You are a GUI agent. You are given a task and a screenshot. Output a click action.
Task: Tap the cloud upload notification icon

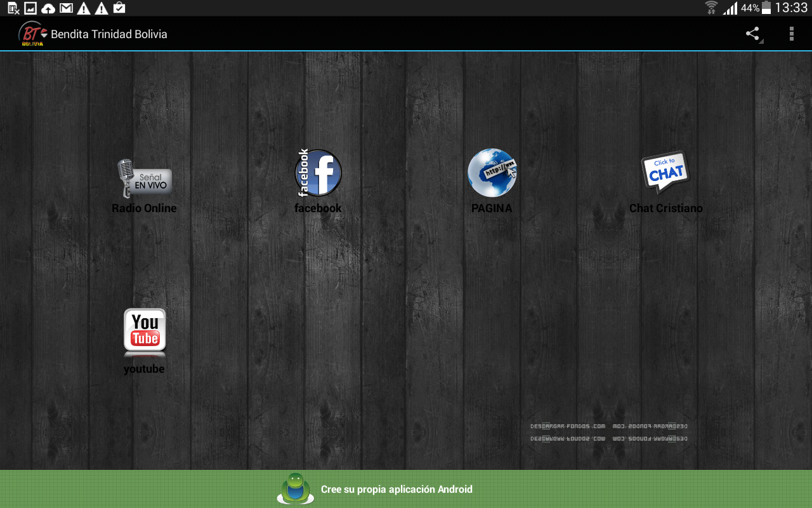[48, 8]
